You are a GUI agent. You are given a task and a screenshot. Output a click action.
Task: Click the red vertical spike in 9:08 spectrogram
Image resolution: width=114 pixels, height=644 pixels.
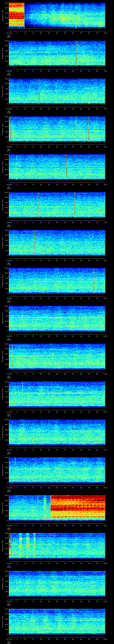click(94, 280)
